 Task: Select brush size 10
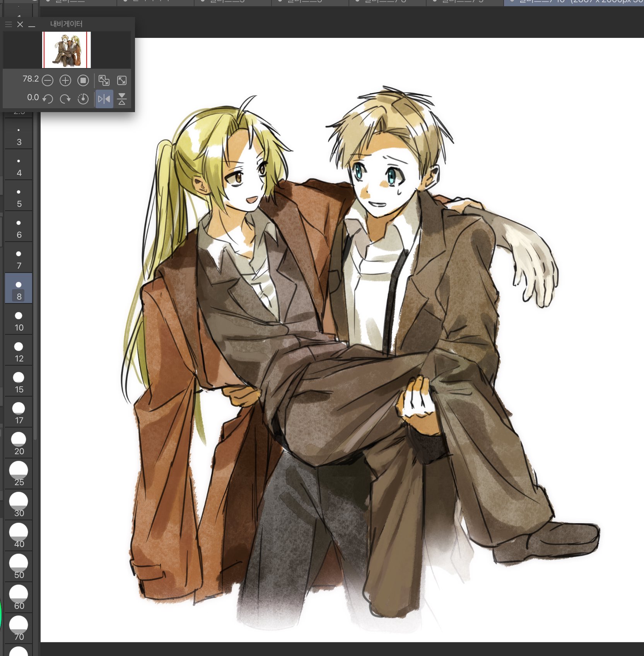[x=19, y=319]
